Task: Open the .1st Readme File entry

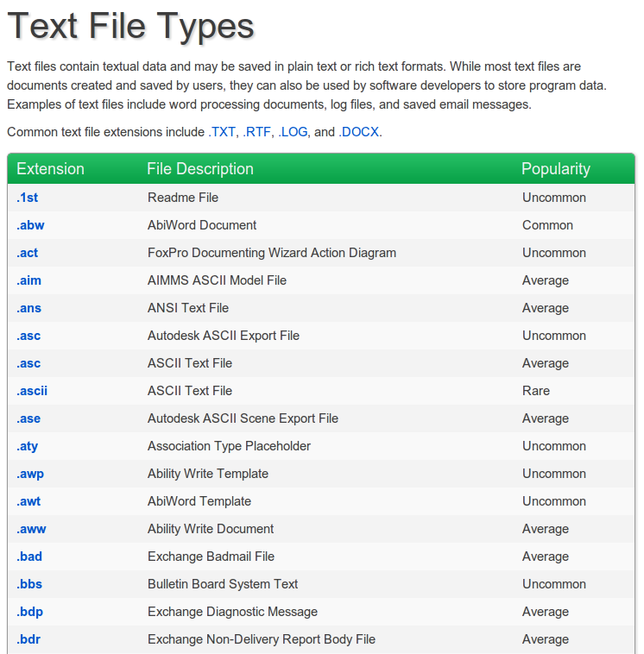Action: click(x=27, y=198)
